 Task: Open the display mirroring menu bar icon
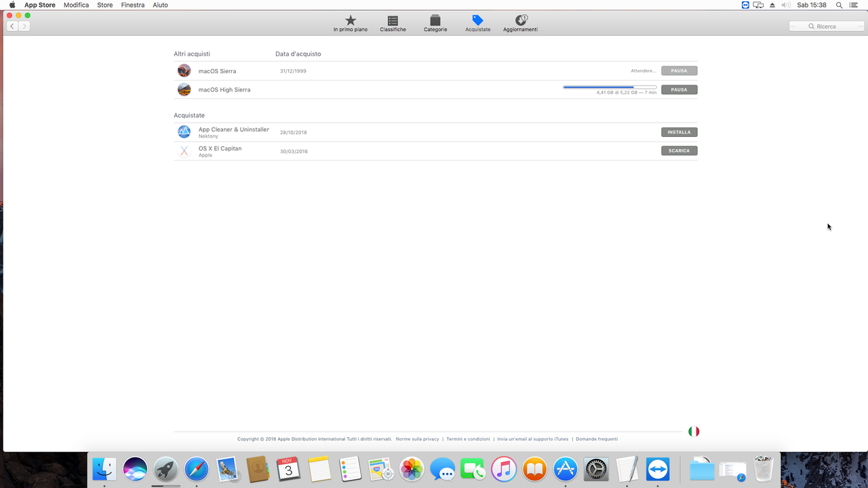coord(758,5)
